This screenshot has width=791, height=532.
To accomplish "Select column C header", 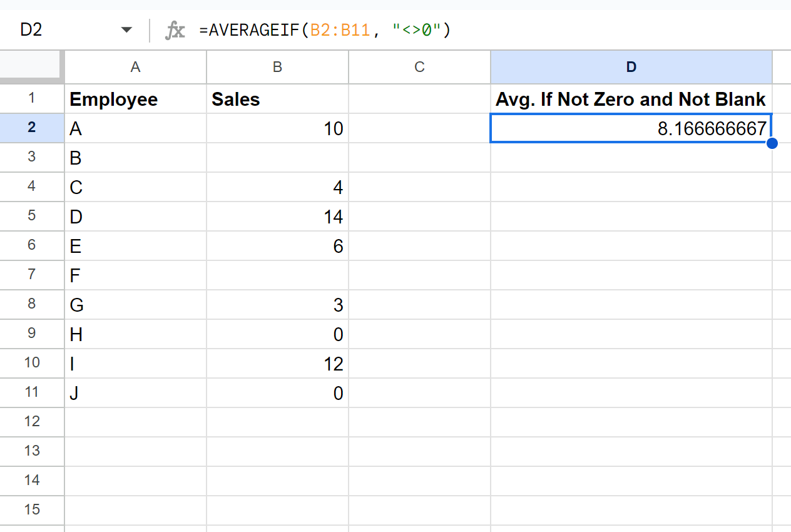I will [x=419, y=67].
